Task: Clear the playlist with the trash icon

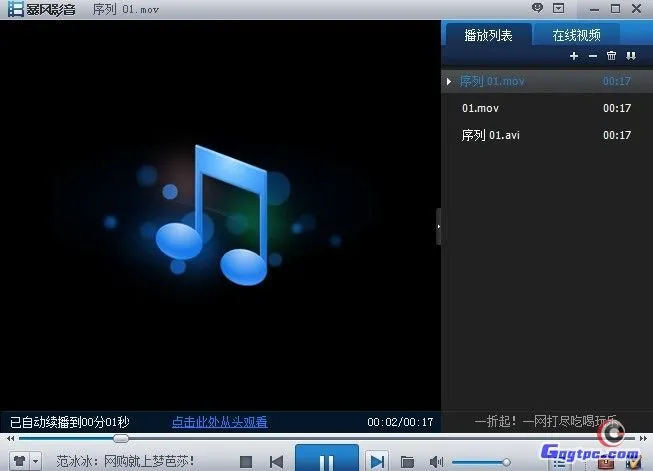Action: point(611,57)
